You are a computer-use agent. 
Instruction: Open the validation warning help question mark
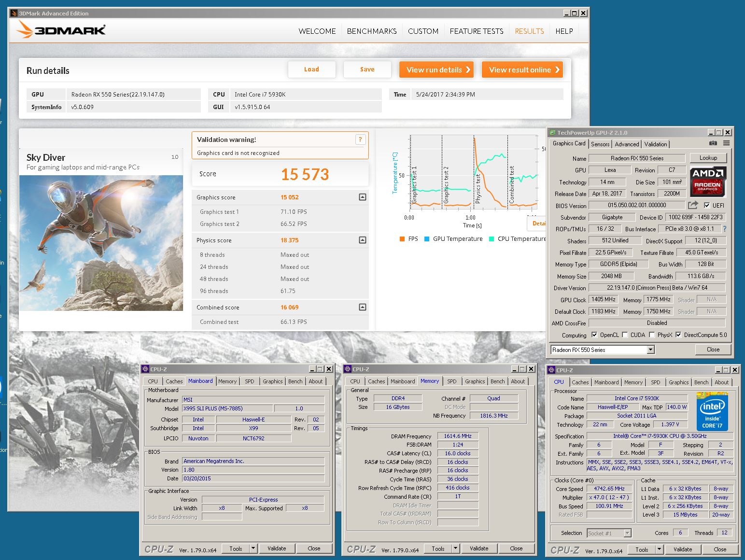[x=360, y=140]
